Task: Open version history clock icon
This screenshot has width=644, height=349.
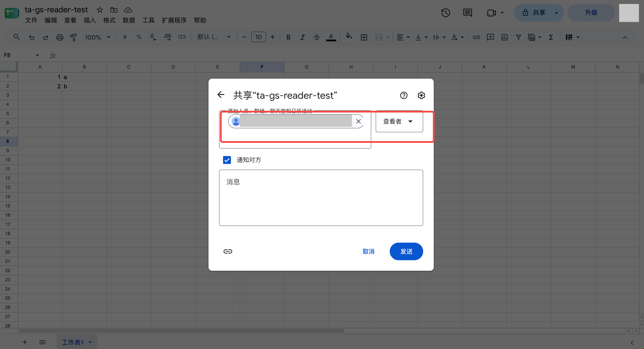Action: coord(446,13)
